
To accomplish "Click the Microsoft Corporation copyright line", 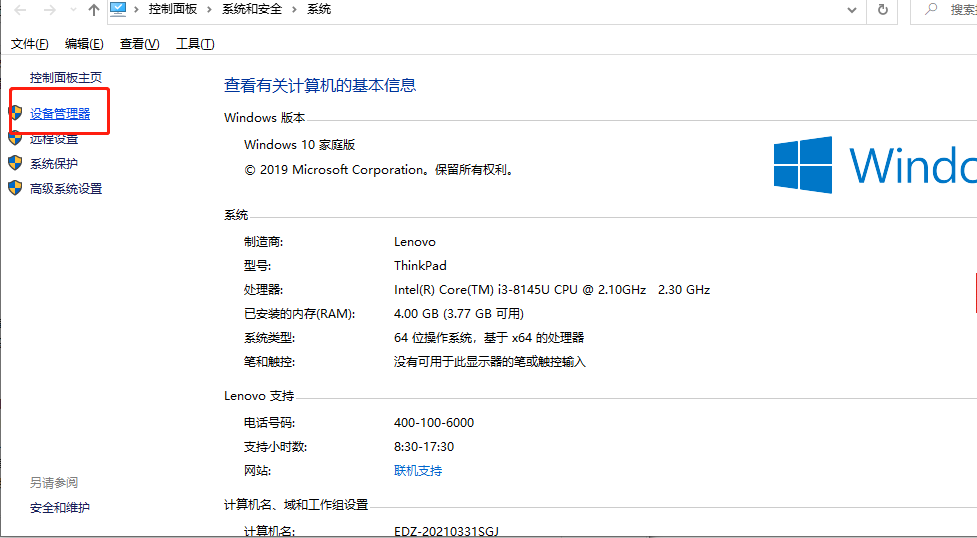I will 381,170.
